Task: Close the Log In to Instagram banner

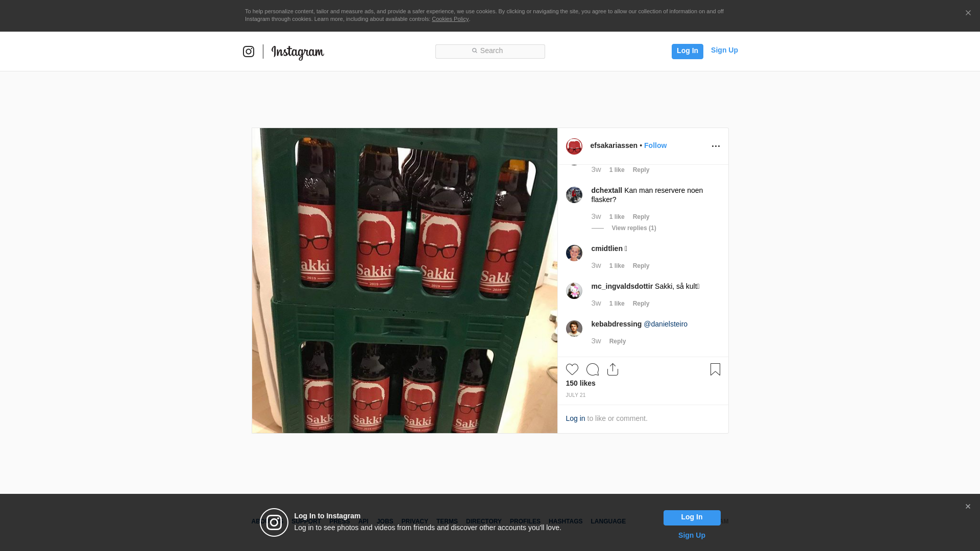Action: (968, 507)
